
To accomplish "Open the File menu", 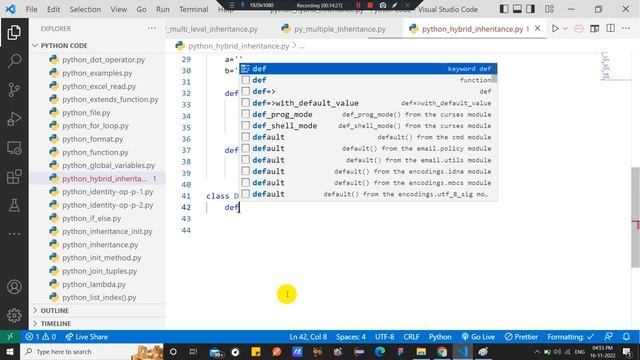I will pos(31,9).
